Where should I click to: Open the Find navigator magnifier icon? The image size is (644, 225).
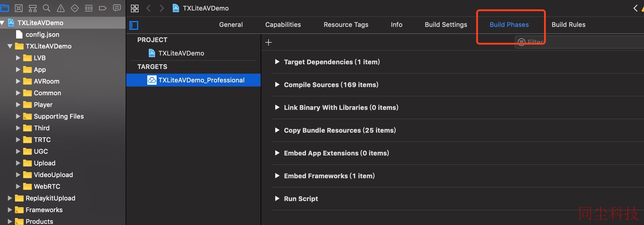point(46,8)
